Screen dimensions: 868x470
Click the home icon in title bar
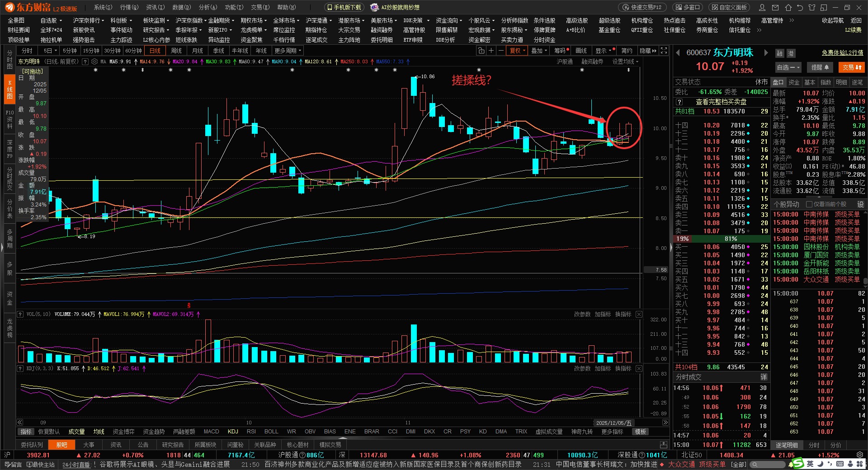click(788, 8)
